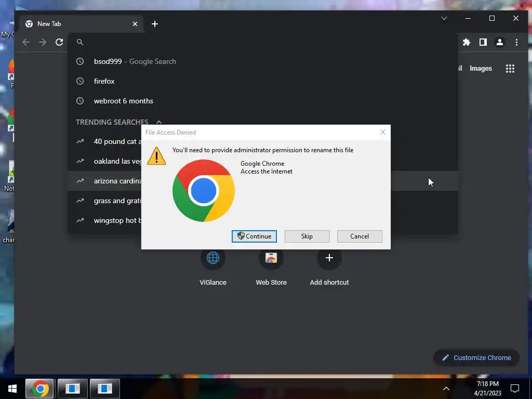Screen dimensions: 532x399
Task: Select webroot 6 months suggestion
Action: 263,101
